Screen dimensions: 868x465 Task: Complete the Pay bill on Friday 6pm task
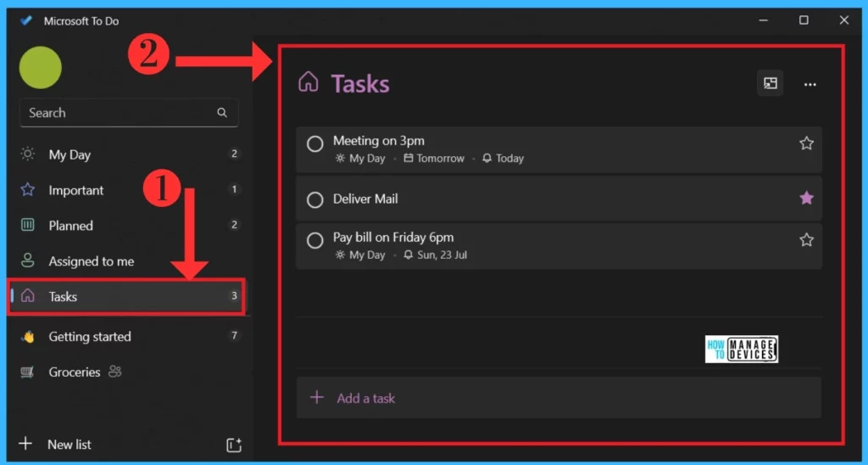315,240
